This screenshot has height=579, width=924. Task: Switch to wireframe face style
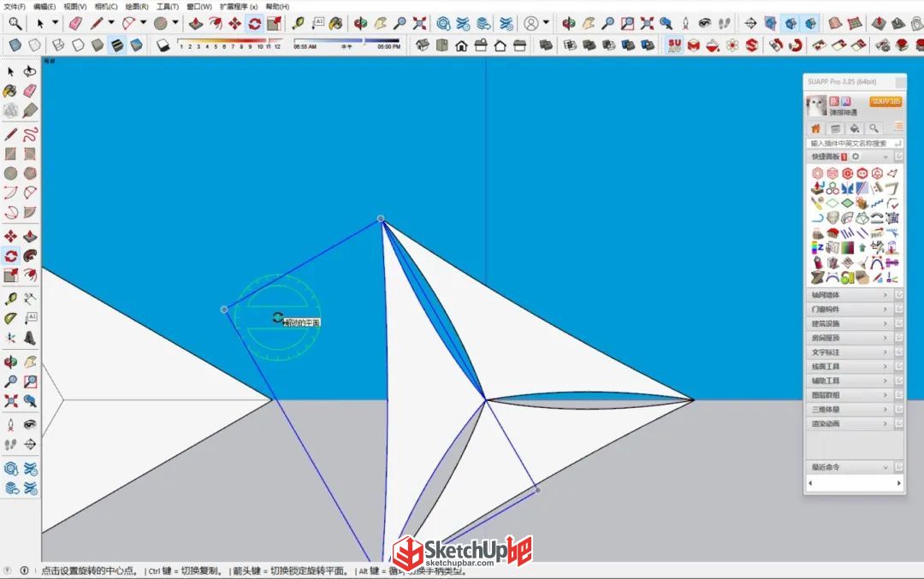tap(58, 44)
